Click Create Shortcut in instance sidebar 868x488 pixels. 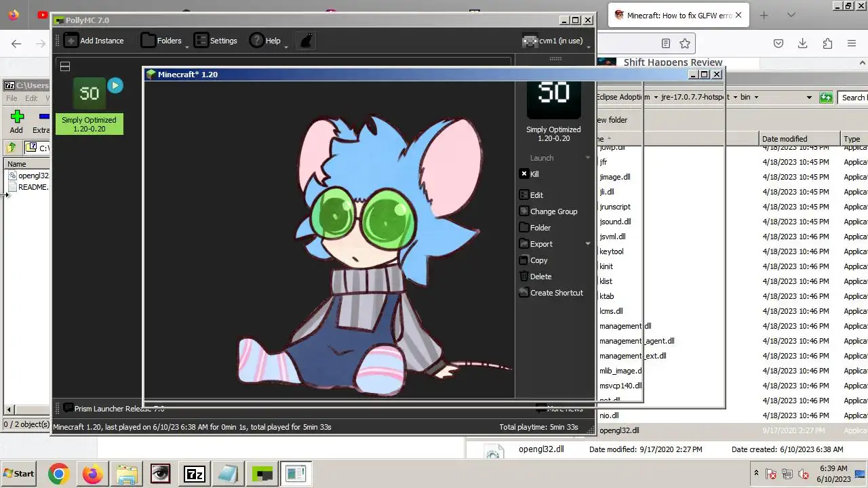551,293
